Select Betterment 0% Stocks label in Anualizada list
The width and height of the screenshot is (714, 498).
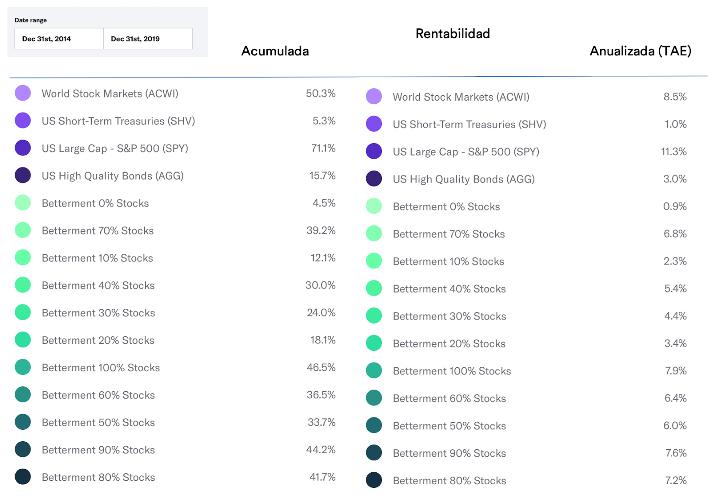pyautogui.click(x=446, y=207)
